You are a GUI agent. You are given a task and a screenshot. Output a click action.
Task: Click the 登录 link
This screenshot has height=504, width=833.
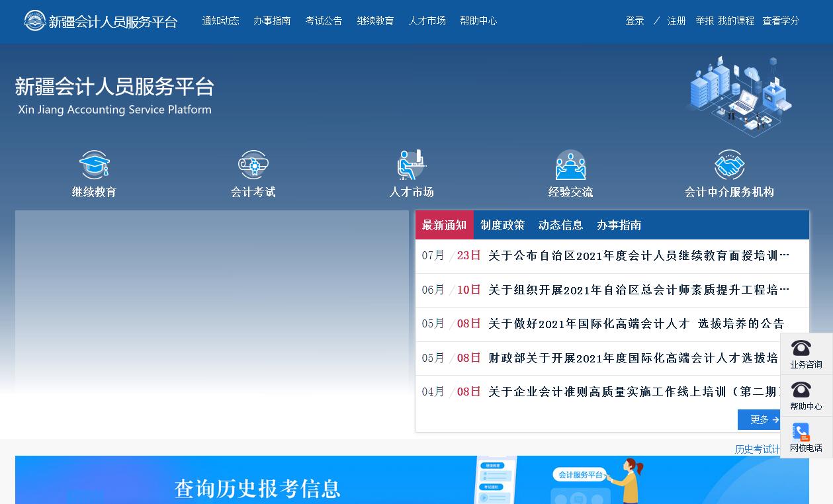pyautogui.click(x=635, y=21)
